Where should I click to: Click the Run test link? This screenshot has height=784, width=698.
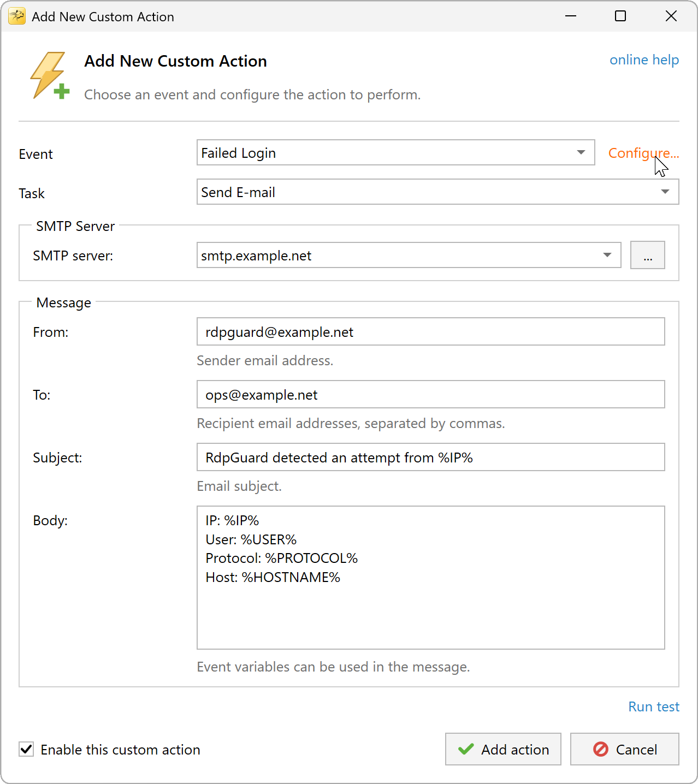[x=654, y=706]
